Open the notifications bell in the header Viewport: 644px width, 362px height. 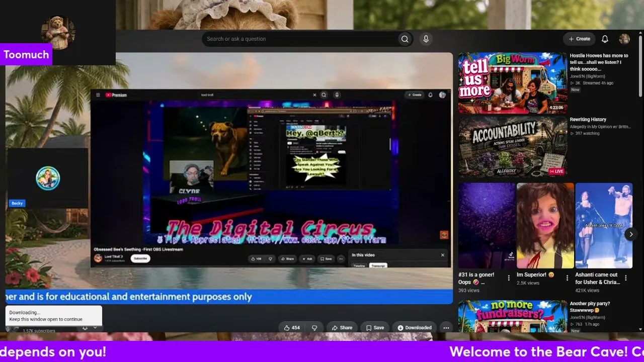click(x=605, y=39)
